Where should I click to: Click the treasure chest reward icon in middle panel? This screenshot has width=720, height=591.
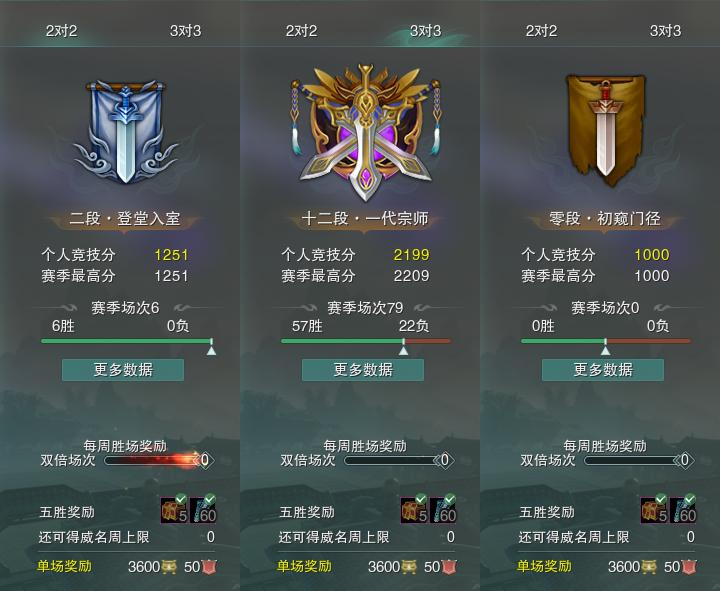[415, 510]
